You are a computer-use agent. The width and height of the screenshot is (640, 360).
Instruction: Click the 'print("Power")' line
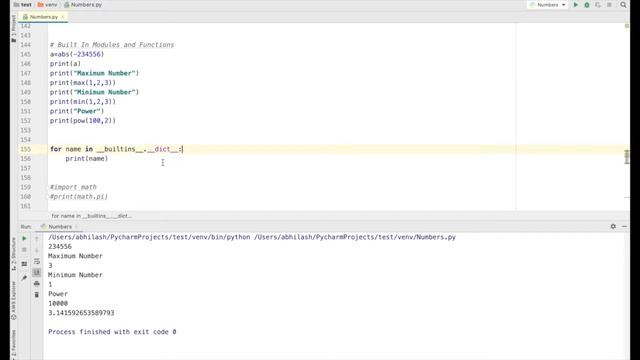pyautogui.click(x=77, y=111)
